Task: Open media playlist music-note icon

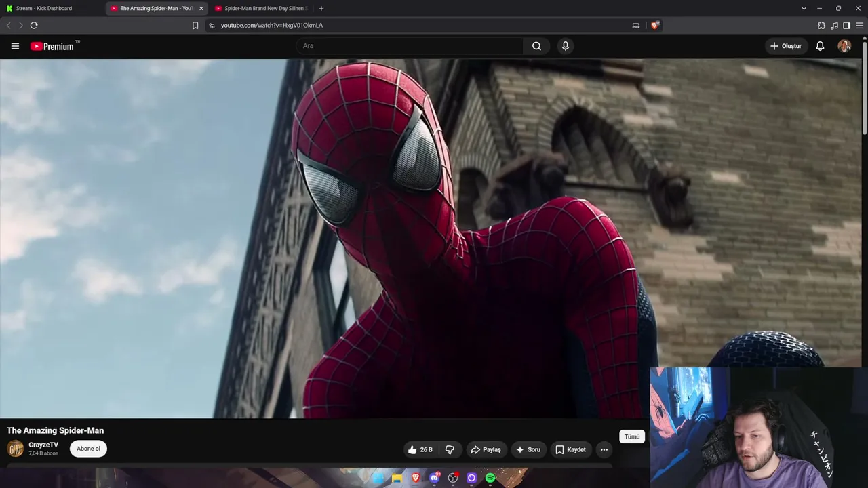Action: 835,26
